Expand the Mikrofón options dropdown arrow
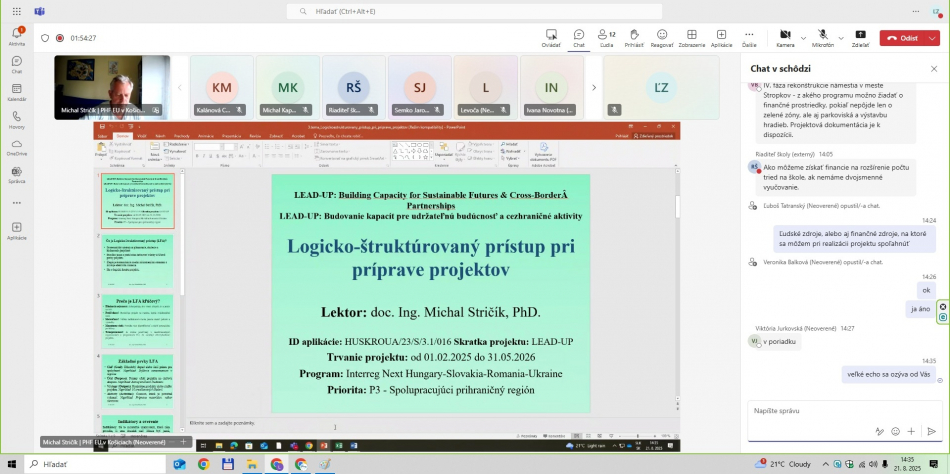The height and width of the screenshot is (474, 950). pos(840,38)
